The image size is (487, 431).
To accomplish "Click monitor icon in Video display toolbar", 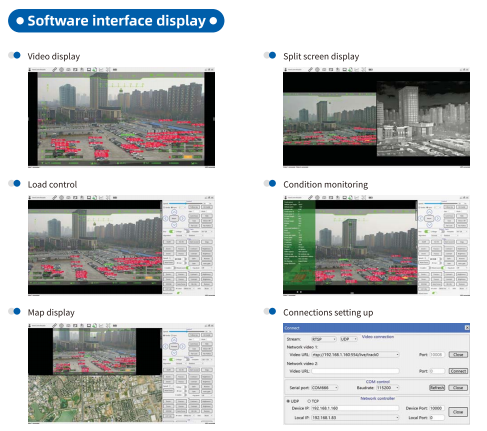I will [89, 69].
